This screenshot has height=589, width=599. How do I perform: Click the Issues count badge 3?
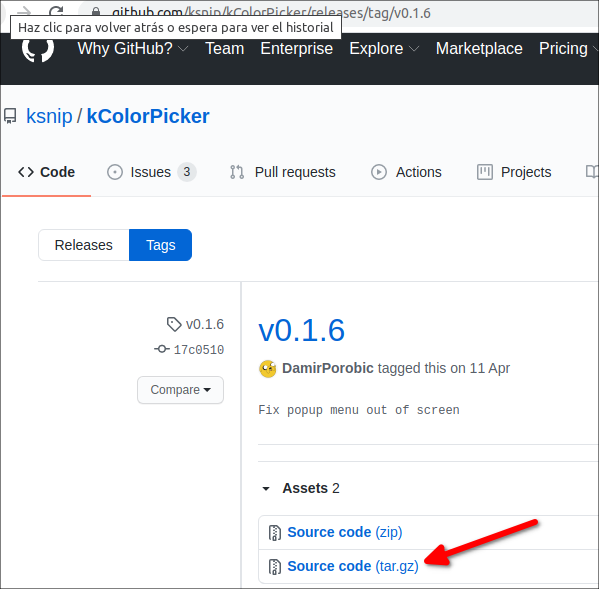pyautogui.click(x=187, y=172)
